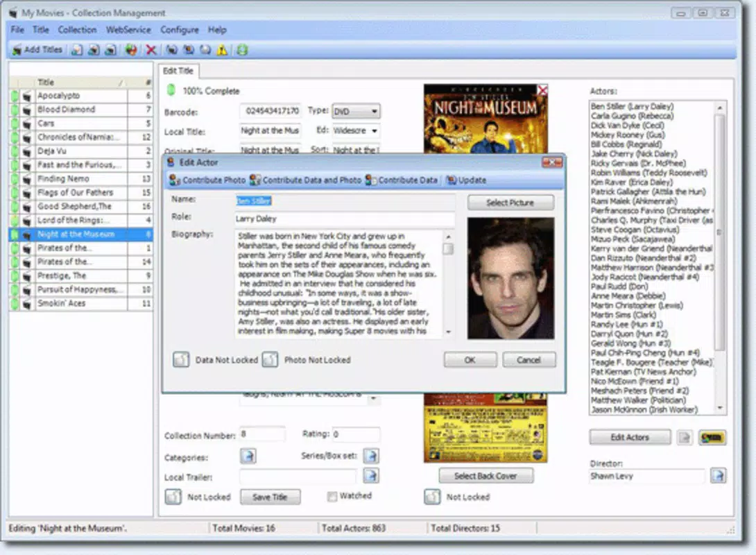Click the biography scrollbar thumb

point(448,248)
